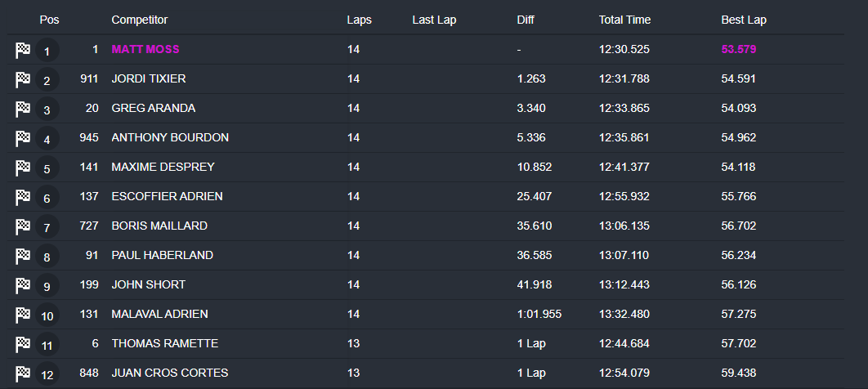This screenshot has width=868, height=389.
Task: Click the finish flag next to John Short
Action: pyautogui.click(x=23, y=286)
